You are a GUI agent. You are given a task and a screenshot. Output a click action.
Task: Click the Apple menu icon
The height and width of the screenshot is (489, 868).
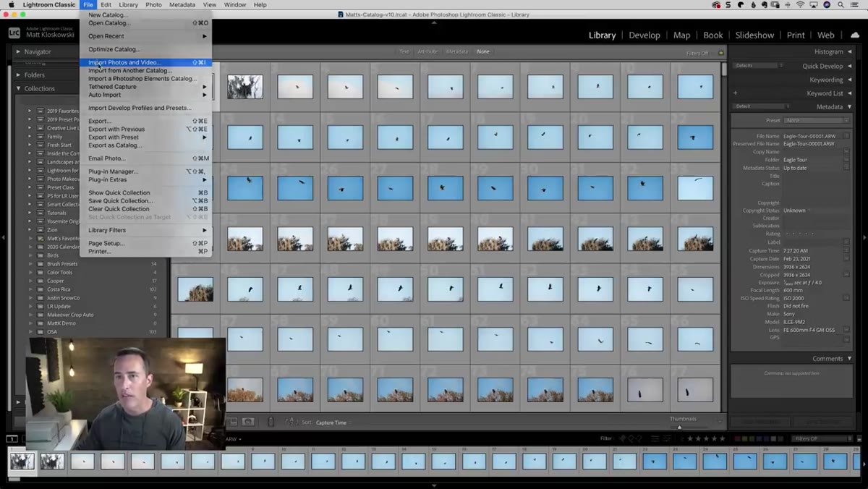11,4
